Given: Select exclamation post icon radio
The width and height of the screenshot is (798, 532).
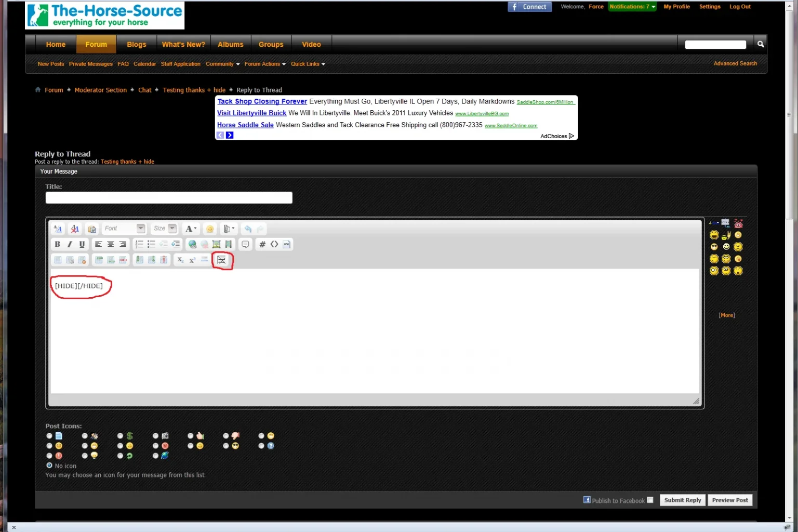Looking at the screenshot, I should [49, 456].
